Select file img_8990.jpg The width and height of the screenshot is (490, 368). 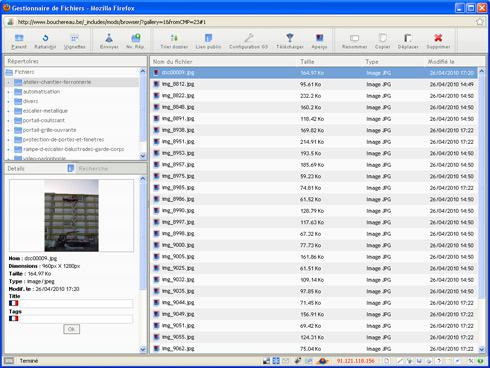[313, 211]
